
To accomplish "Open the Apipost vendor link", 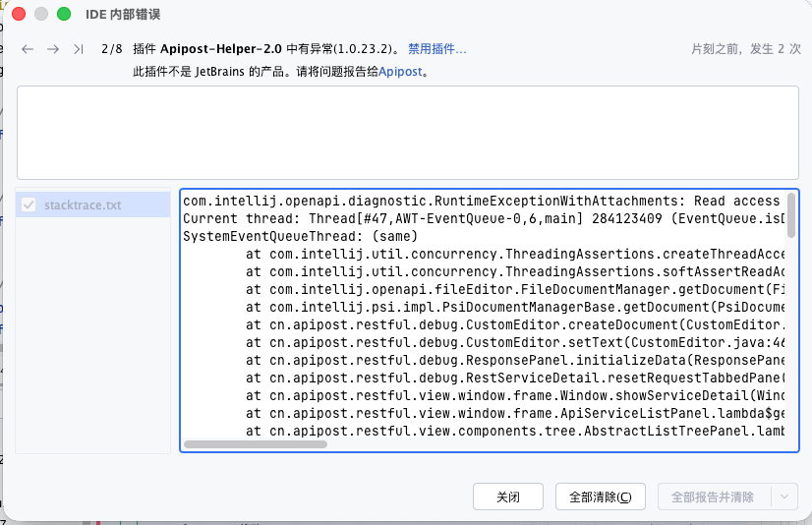I will [x=400, y=72].
